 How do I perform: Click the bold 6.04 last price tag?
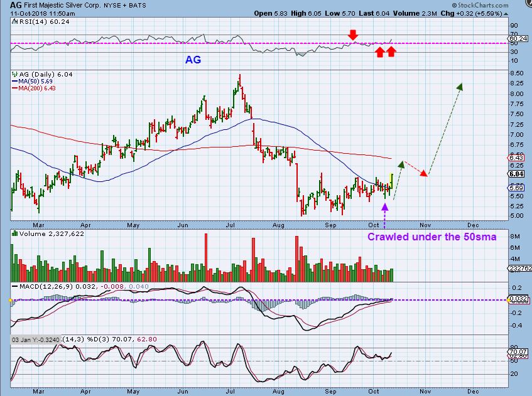(516, 174)
